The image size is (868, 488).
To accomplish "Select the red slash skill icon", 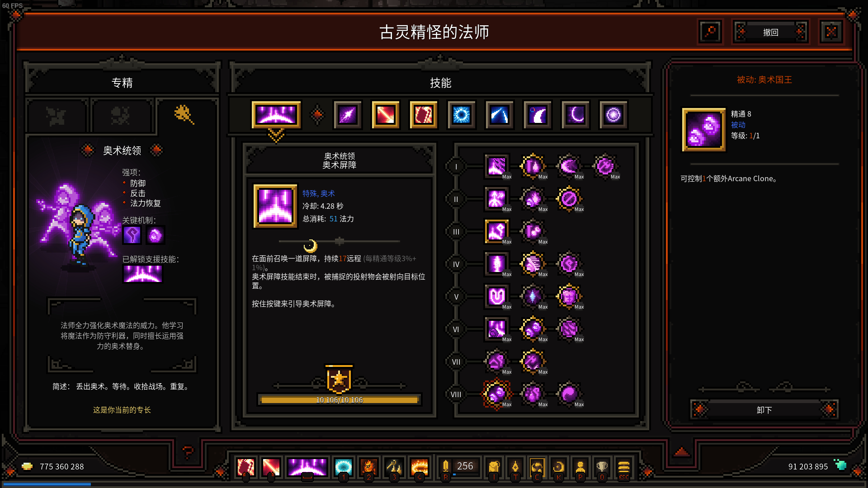I will tap(385, 115).
